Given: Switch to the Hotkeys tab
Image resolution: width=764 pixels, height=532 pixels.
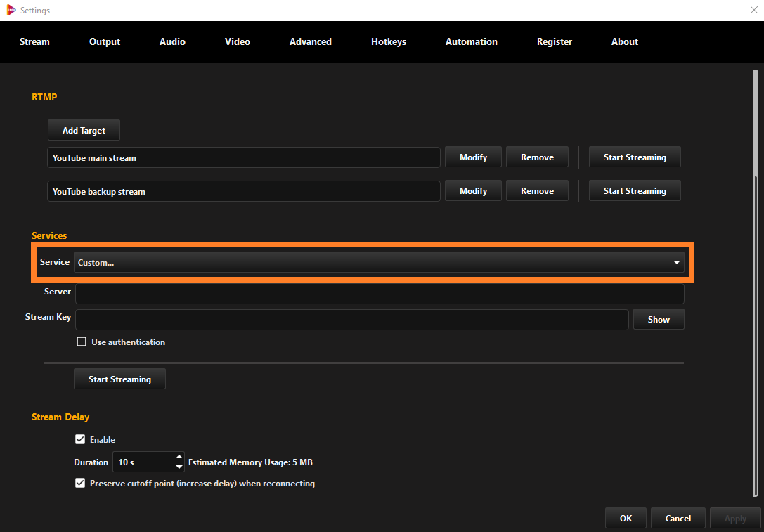Looking at the screenshot, I should tap(388, 41).
